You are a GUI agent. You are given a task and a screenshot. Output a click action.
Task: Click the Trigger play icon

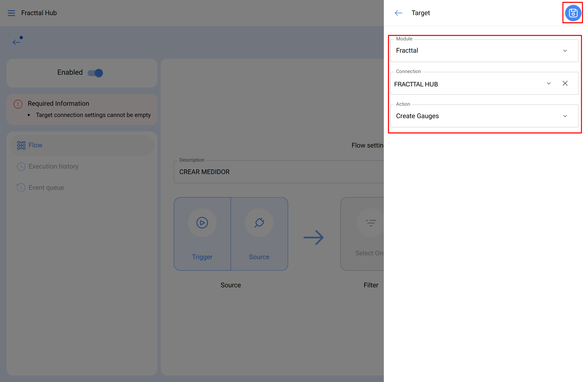pos(202,222)
